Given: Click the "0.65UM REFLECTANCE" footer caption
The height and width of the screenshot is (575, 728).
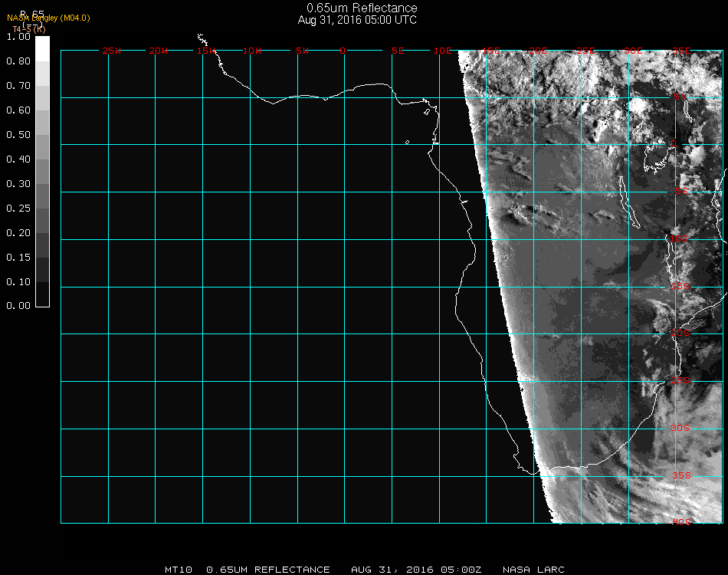Looking at the screenshot, I should 268,570.
